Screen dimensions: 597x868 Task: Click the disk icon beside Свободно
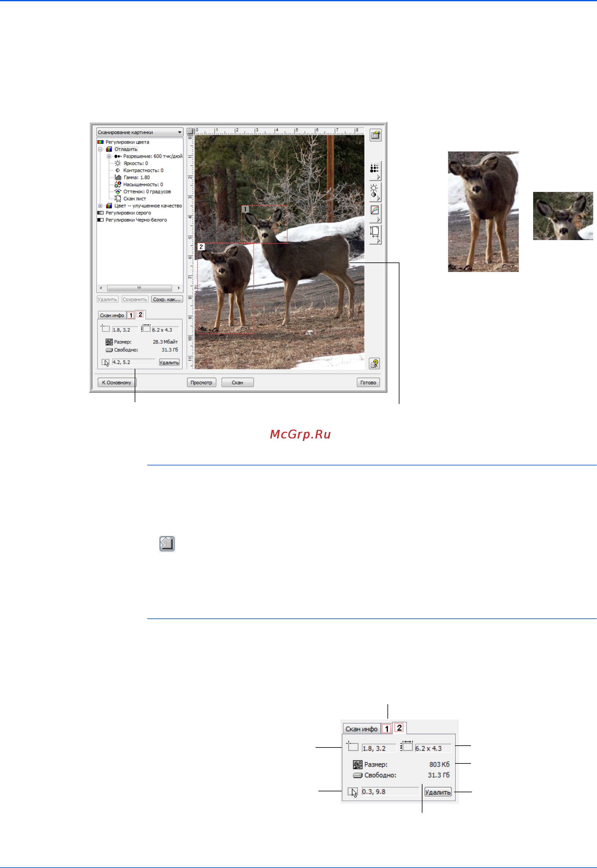pos(109,350)
